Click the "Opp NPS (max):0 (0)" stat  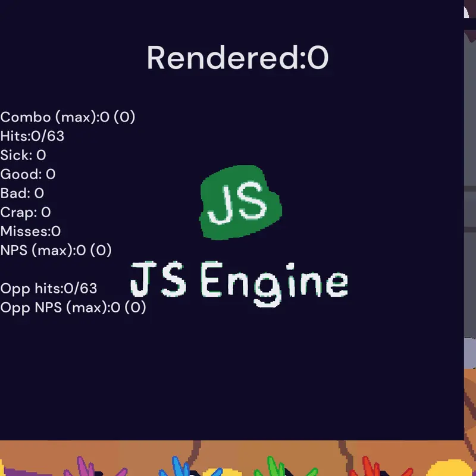pyautogui.click(x=73, y=308)
